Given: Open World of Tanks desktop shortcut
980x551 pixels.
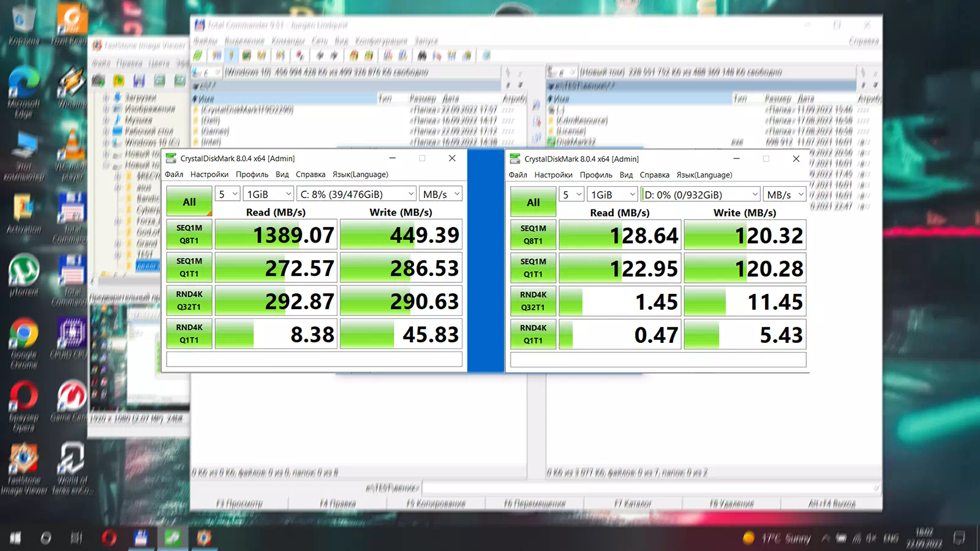Looking at the screenshot, I should (72, 460).
